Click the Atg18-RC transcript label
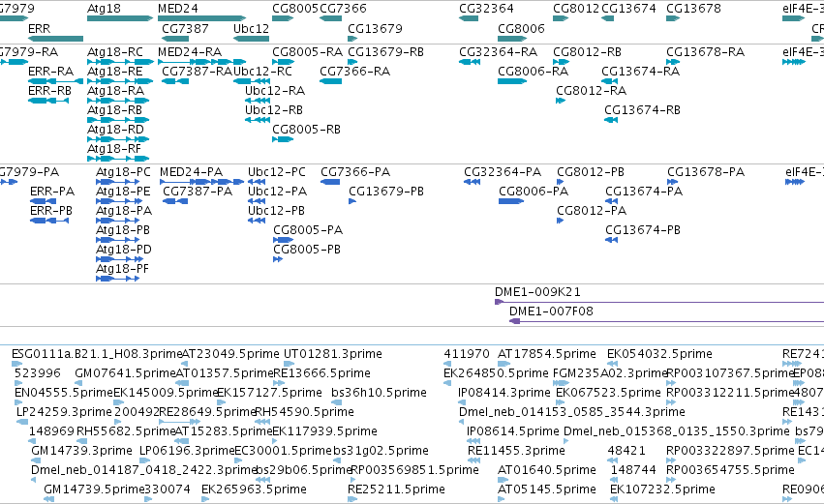Viewport: 824px width, 504px height. (x=115, y=52)
